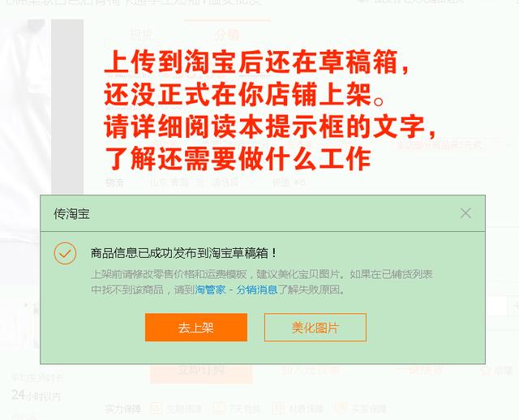
Task: Click the orange 去上架 button
Action: (196, 328)
